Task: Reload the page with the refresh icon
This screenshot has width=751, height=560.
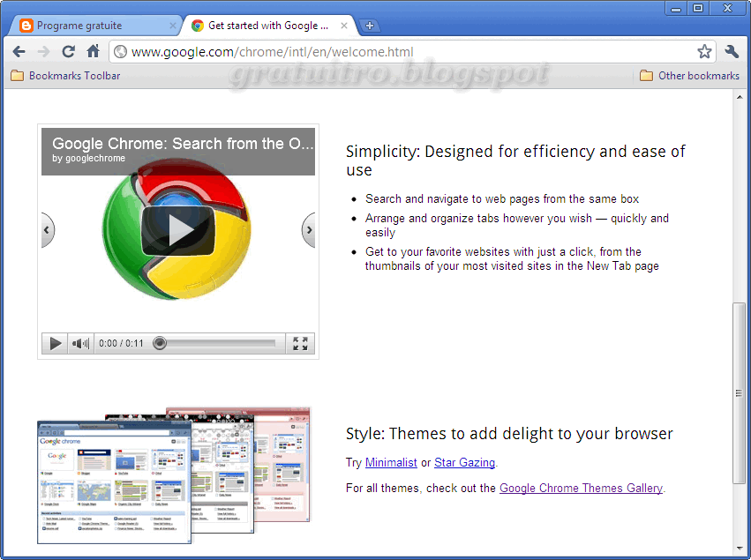Action: click(69, 51)
